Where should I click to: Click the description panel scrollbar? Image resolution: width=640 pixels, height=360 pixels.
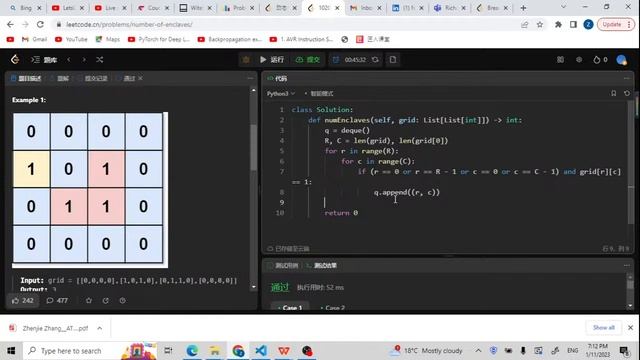[x=253, y=147]
